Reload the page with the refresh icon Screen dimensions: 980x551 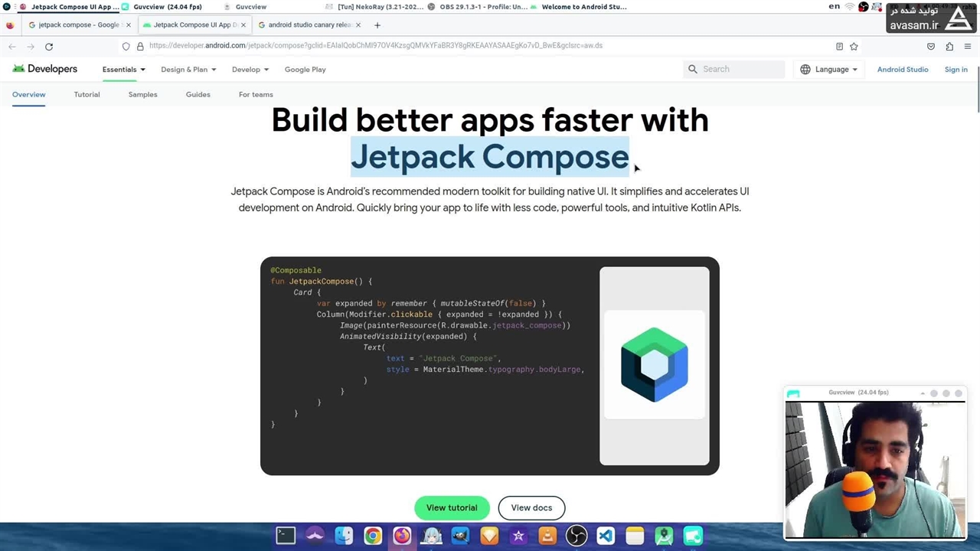(49, 47)
